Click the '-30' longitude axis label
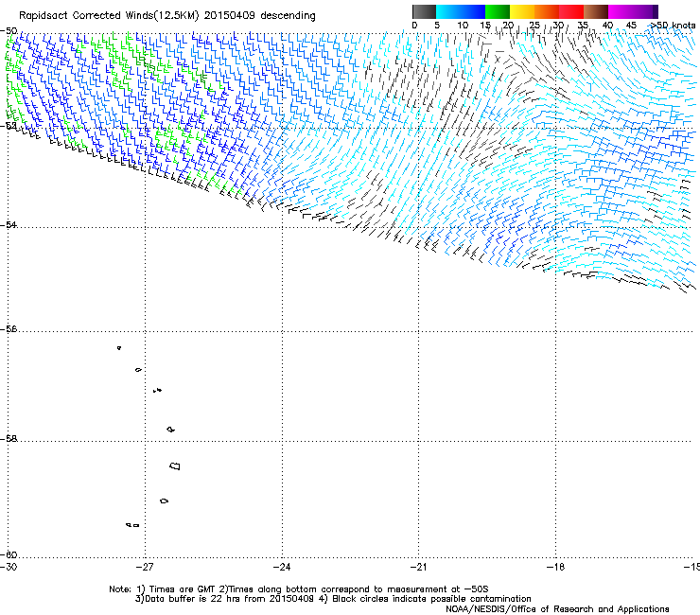 pyautogui.click(x=9, y=567)
